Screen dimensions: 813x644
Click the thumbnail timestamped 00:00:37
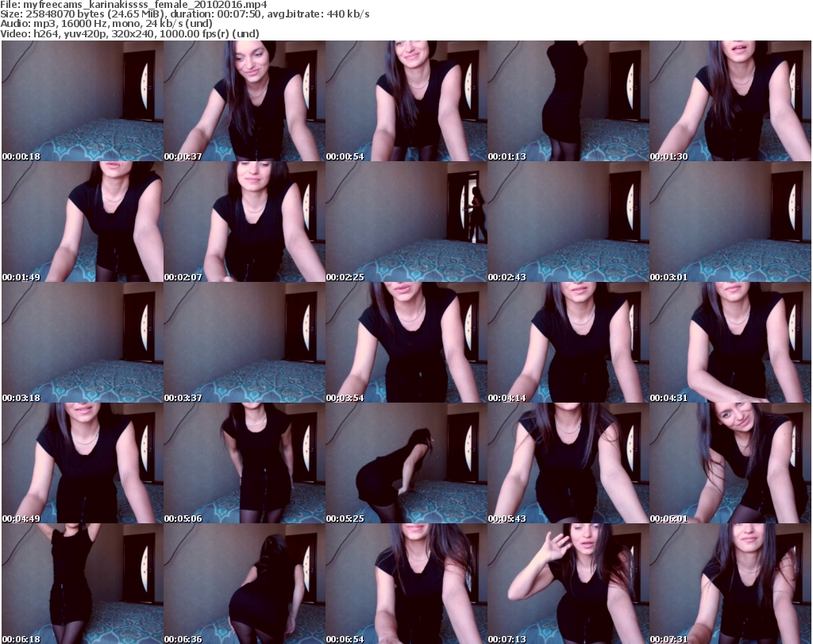coord(245,101)
